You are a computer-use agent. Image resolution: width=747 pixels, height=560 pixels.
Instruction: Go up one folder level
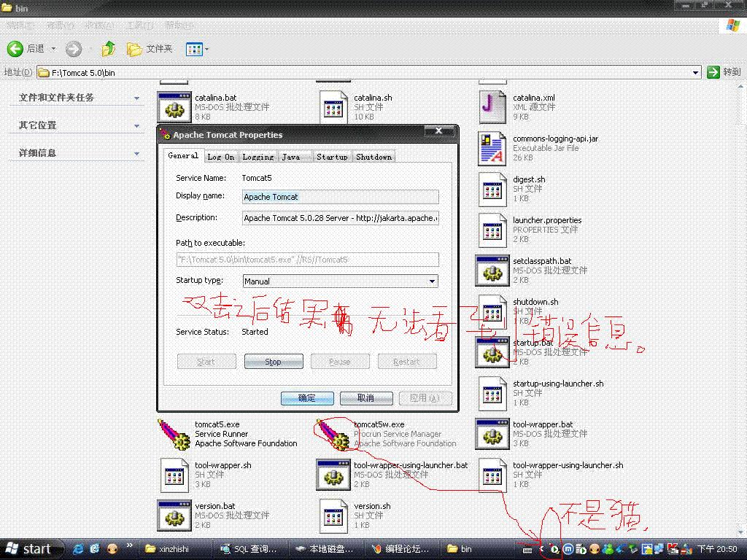pyautogui.click(x=109, y=49)
